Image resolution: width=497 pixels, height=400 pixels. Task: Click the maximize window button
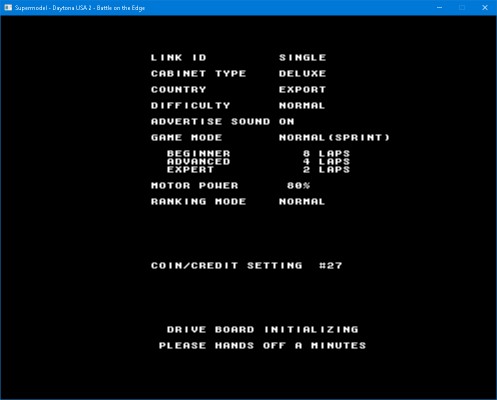[x=462, y=7]
